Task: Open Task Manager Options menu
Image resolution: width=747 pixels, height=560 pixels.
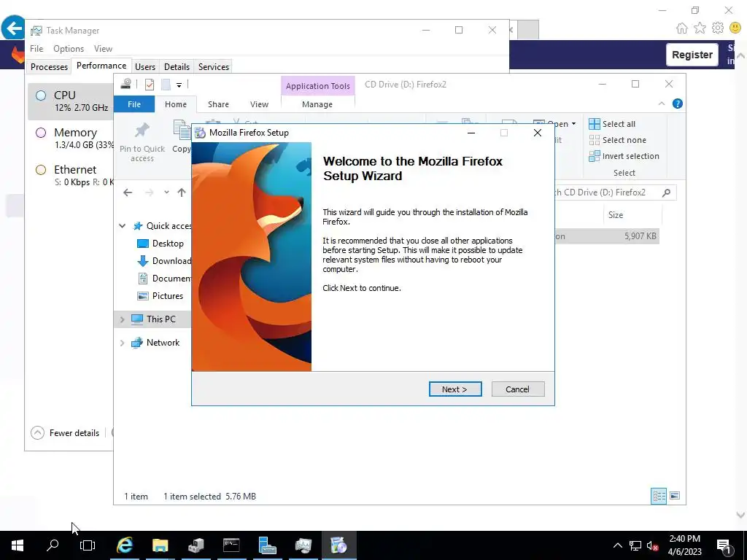Action: click(69, 49)
